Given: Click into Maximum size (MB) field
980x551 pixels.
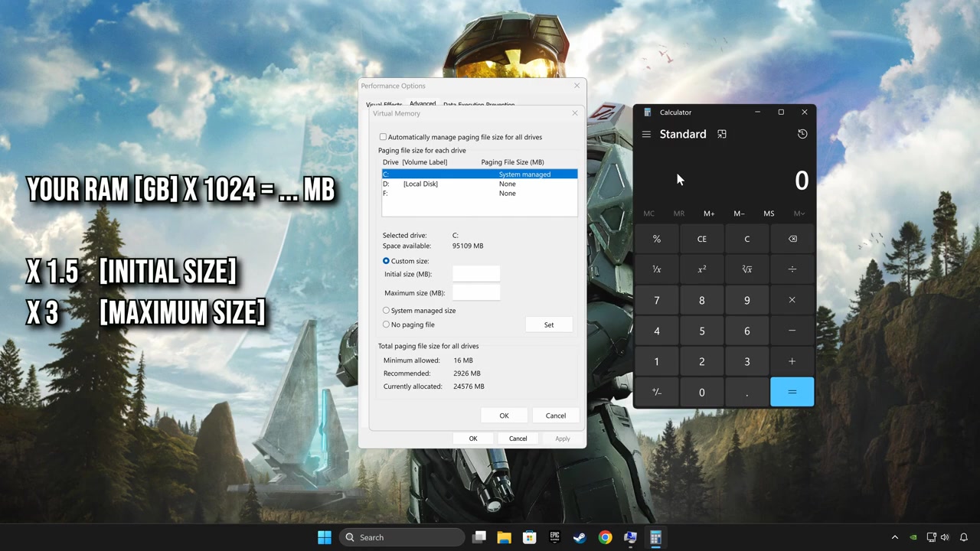Looking at the screenshot, I should tap(476, 293).
